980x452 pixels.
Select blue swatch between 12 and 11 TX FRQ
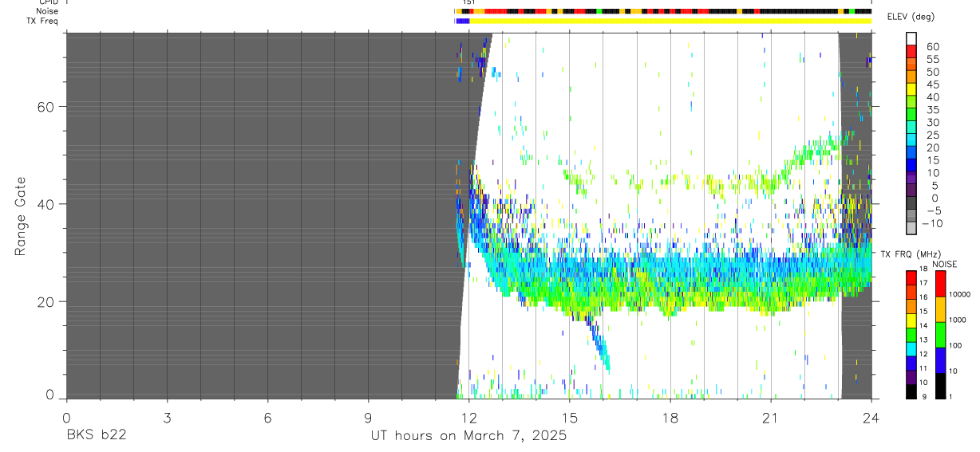coord(911,364)
